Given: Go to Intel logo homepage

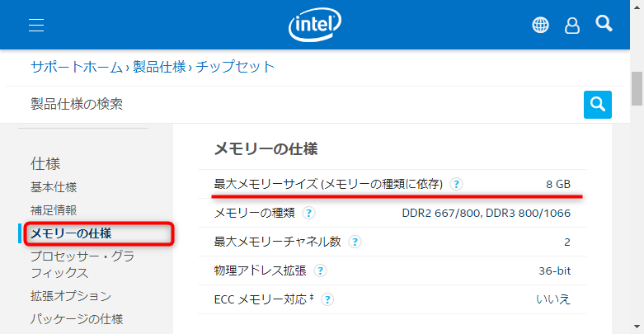Looking at the screenshot, I should pos(315,25).
